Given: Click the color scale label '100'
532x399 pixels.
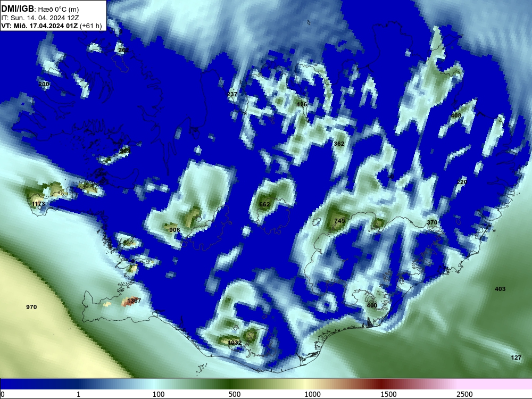Looking at the screenshot, I should (159, 394).
